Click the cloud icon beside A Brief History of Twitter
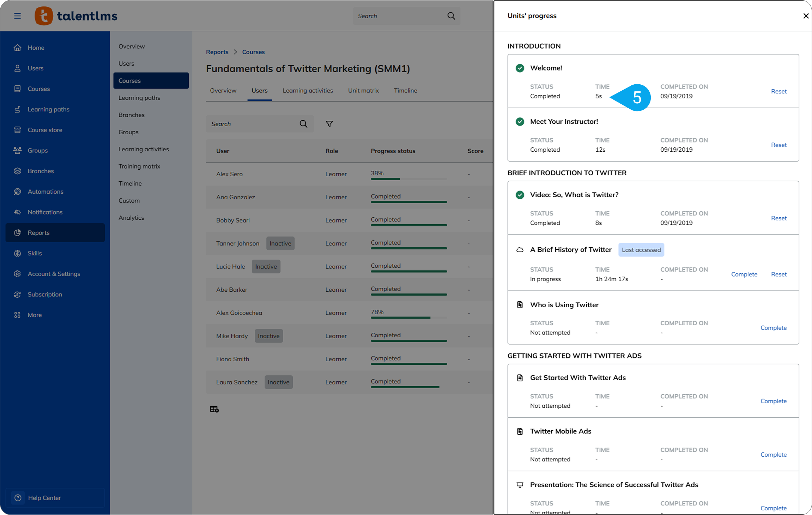Screen dimensions: 812x515 pyautogui.click(x=520, y=250)
